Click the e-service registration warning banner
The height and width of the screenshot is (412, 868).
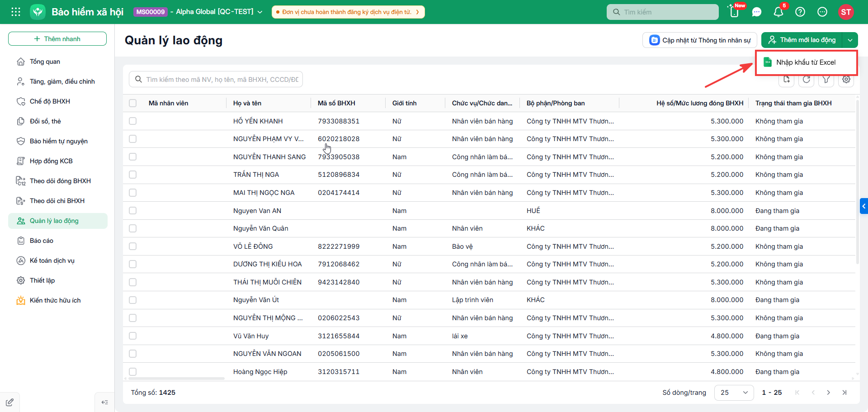(348, 12)
